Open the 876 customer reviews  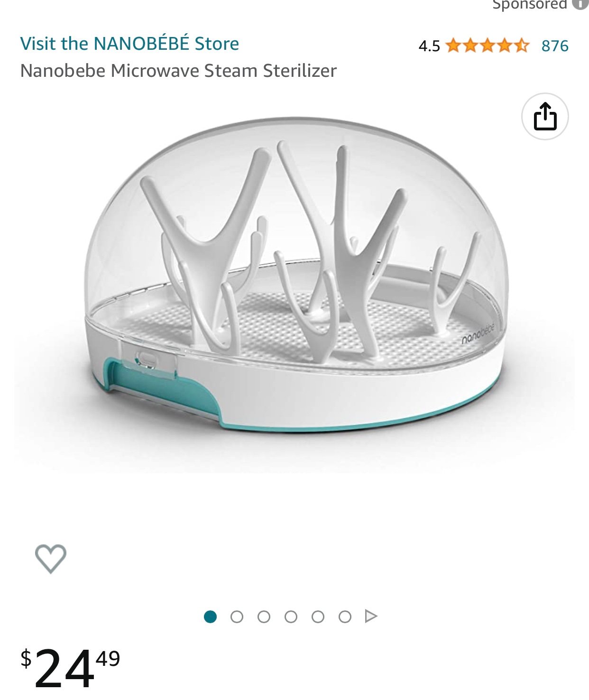[x=555, y=46]
